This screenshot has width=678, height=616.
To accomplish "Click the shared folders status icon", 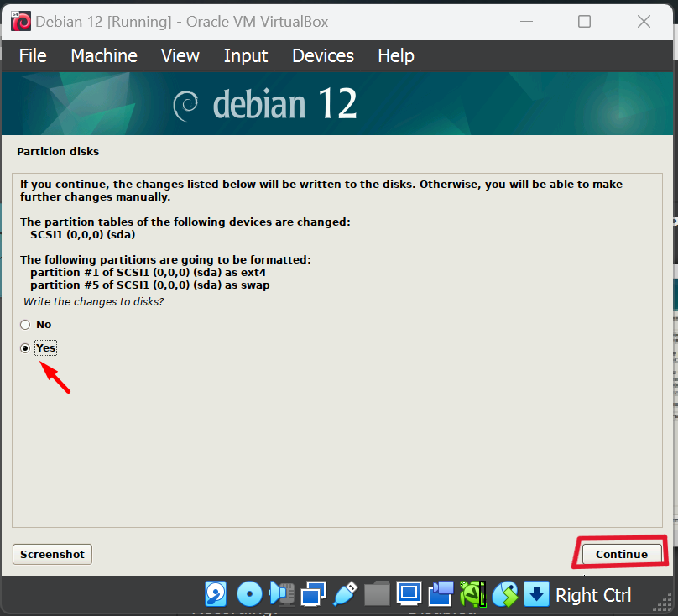I will pyautogui.click(x=377, y=594).
